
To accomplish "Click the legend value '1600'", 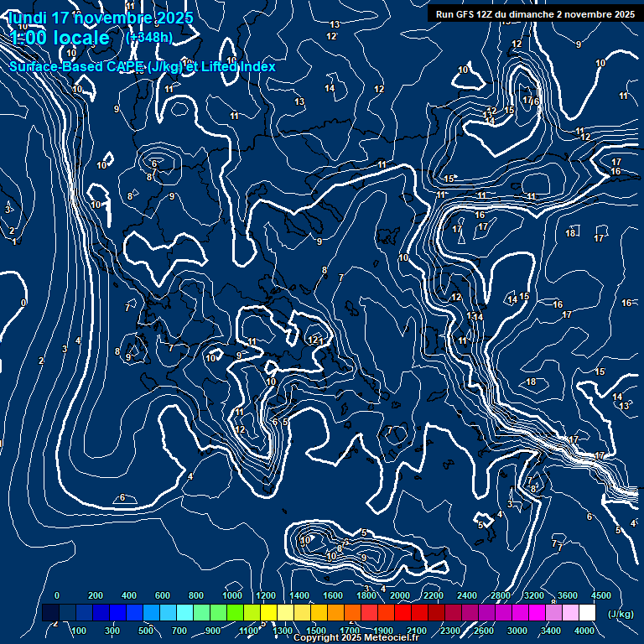I will click(333, 595).
